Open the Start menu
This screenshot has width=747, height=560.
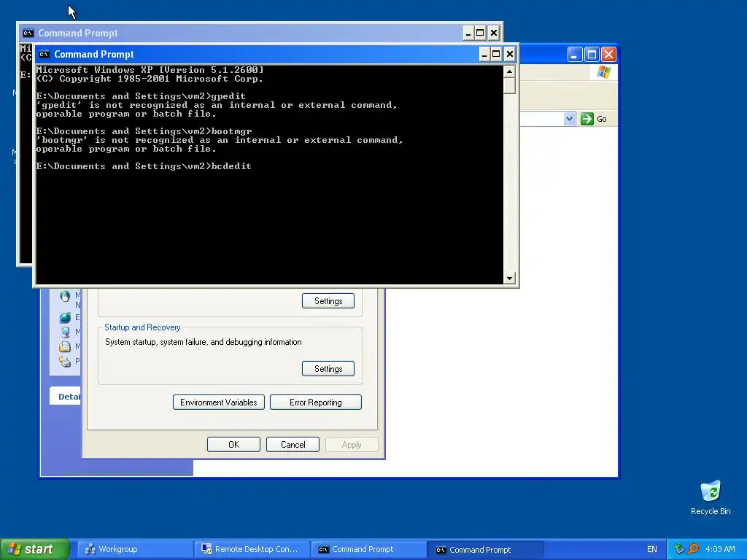[34, 549]
